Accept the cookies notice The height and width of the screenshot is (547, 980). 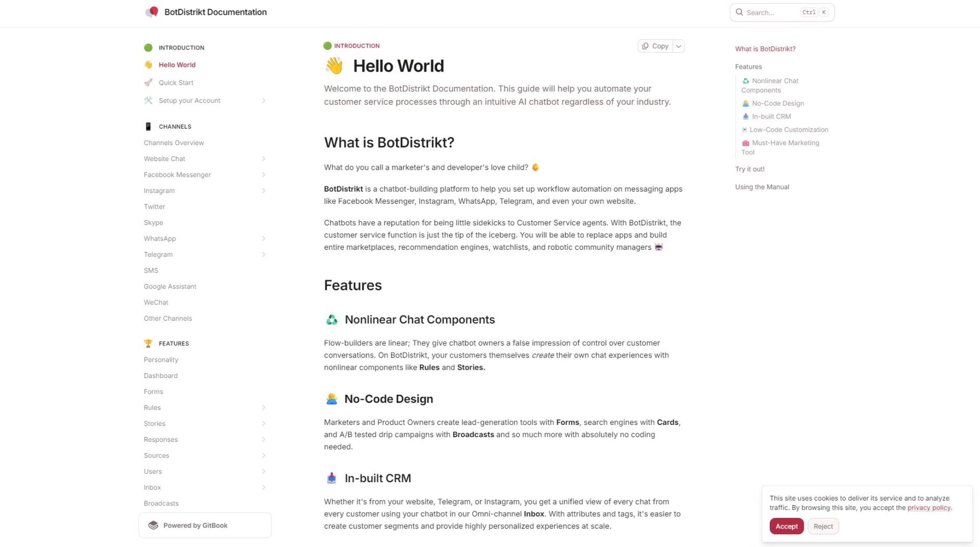(786, 527)
